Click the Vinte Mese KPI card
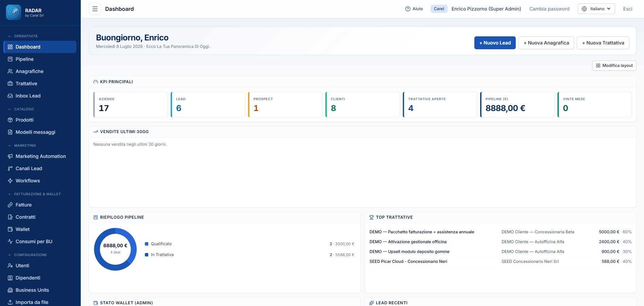644x306 pixels. click(x=595, y=105)
